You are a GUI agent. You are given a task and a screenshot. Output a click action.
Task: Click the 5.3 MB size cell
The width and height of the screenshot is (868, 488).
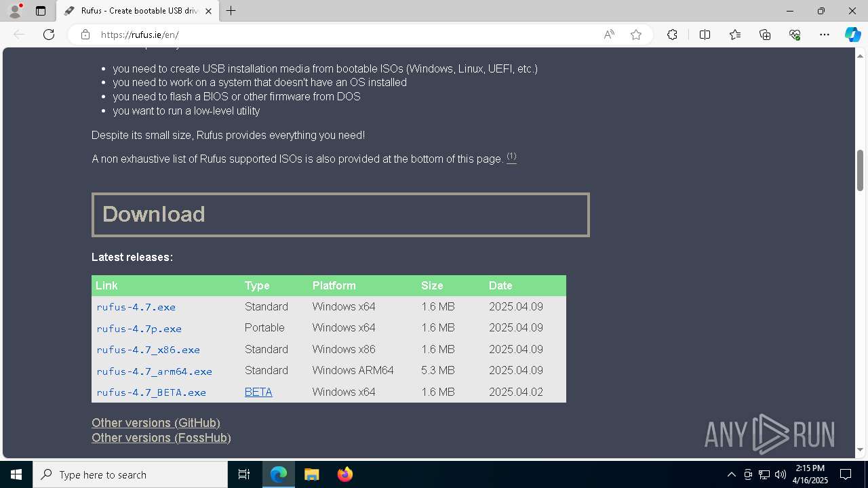[437, 371]
